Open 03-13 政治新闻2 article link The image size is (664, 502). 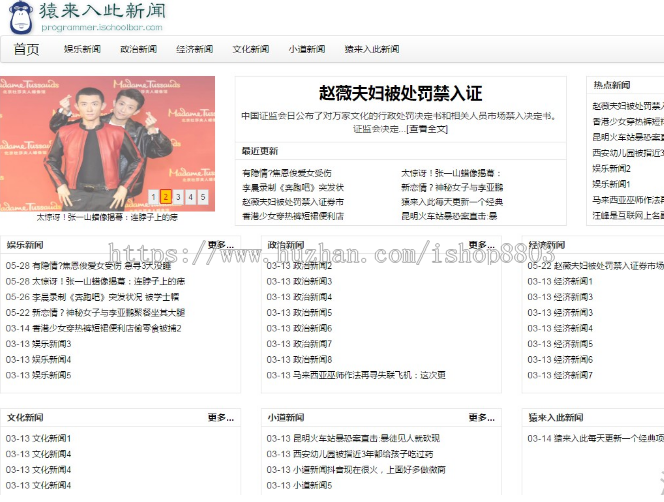(x=299, y=266)
